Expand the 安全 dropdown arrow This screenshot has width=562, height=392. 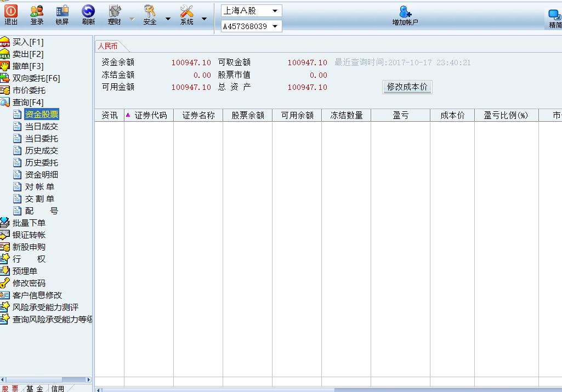click(x=168, y=19)
